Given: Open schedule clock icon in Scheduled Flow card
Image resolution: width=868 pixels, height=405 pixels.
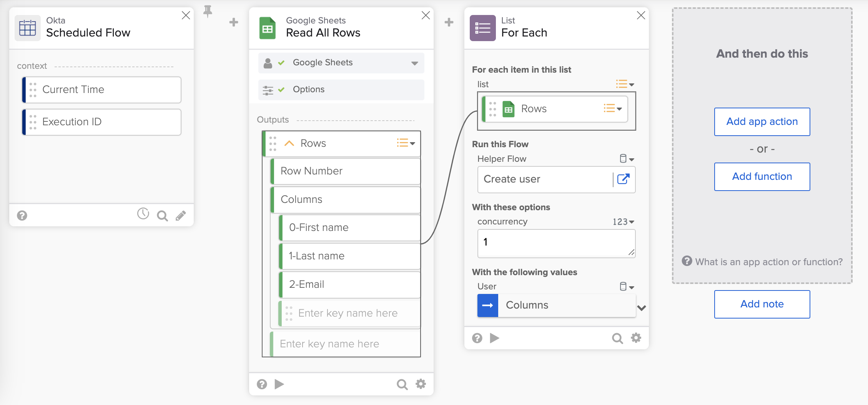Looking at the screenshot, I should click(143, 214).
